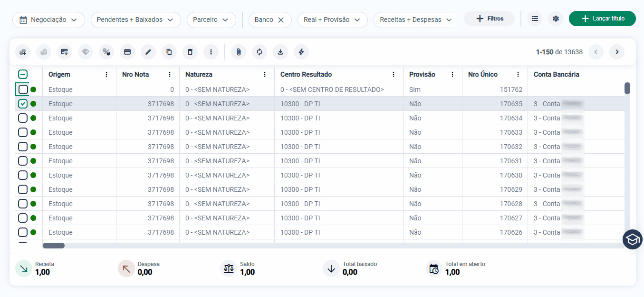Click the copy duplicate icon

[169, 52]
